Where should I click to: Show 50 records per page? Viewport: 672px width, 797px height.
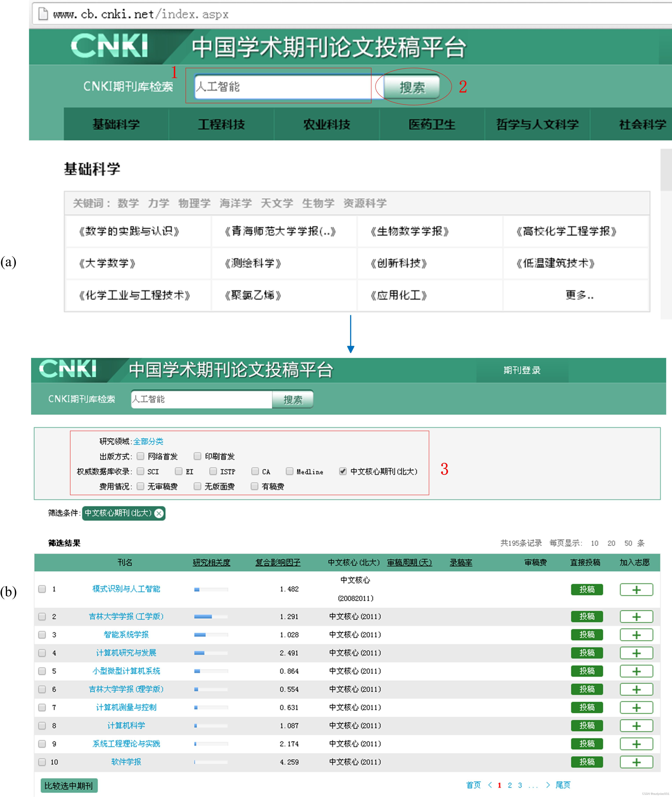628,543
